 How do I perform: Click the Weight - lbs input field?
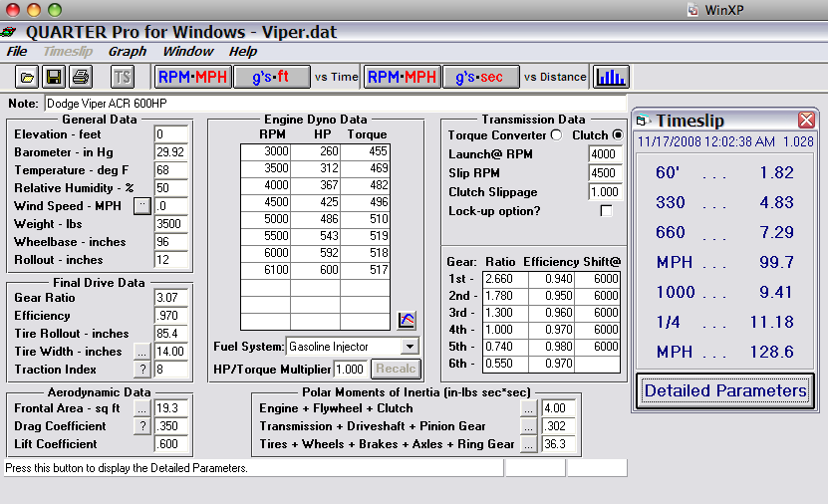(172, 224)
